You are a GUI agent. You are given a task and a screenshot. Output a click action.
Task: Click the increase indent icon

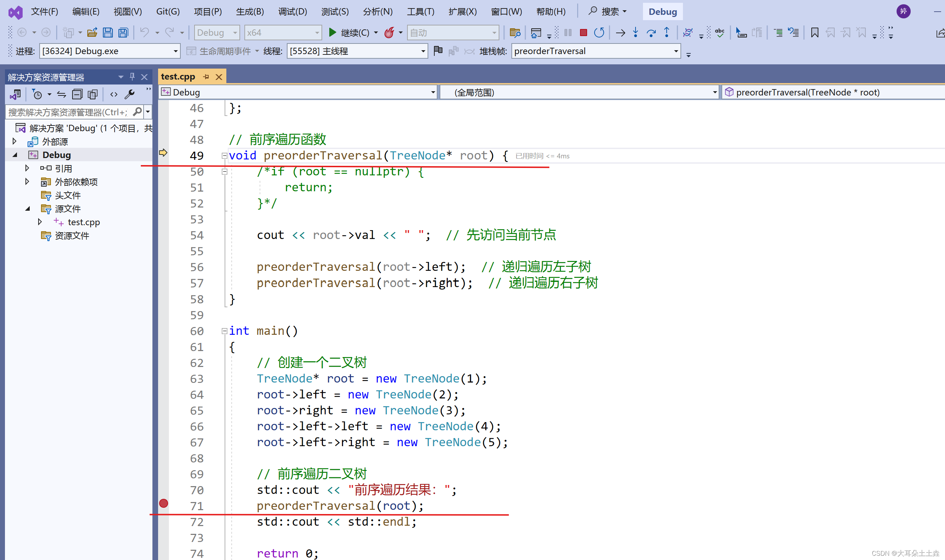point(778,33)
